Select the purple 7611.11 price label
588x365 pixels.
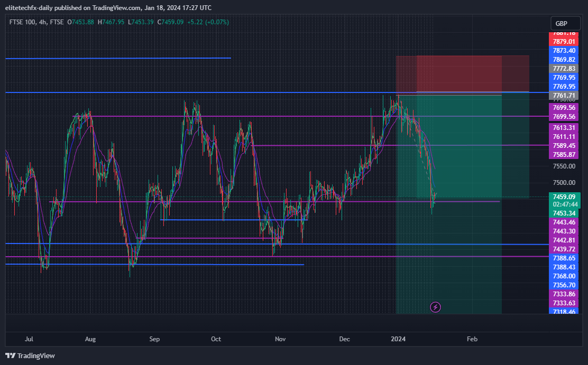(x=564, y=137)
